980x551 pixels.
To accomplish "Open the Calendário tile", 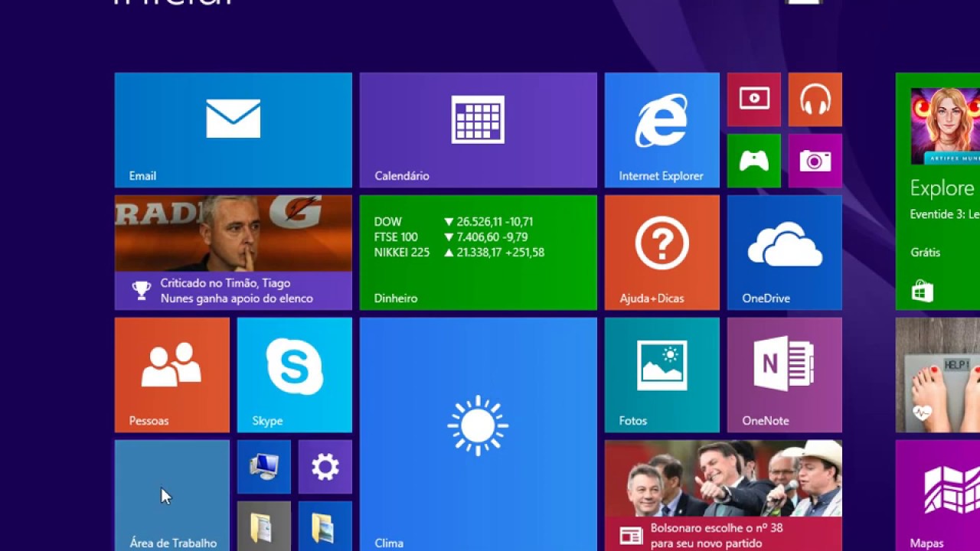I will tap(479, 130).
